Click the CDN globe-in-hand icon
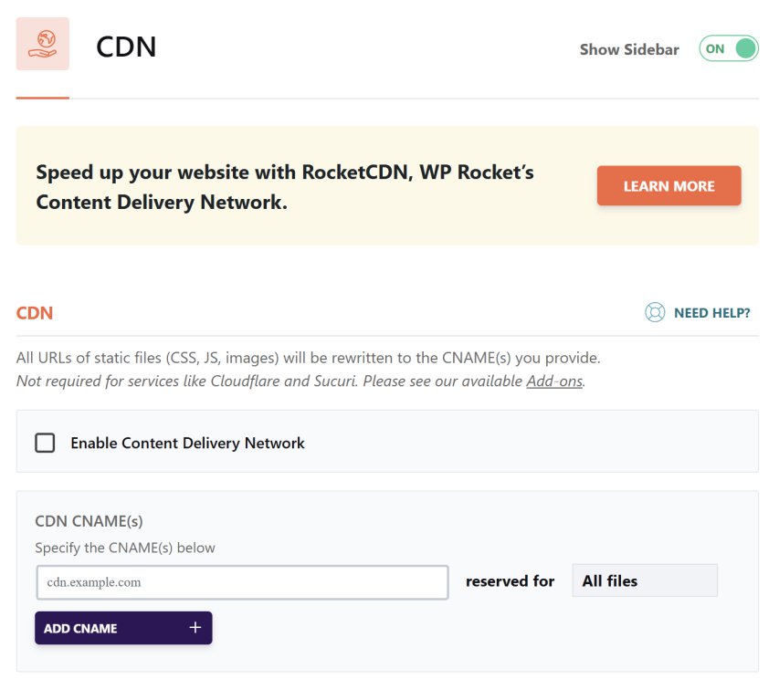 coord(42,43)
